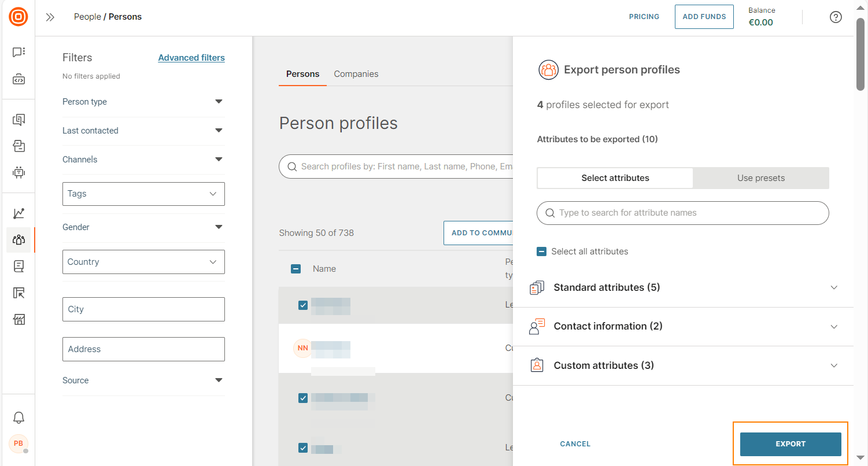Viewport: 868px width, 466px height.
Task: Toggle the Select all attributes checkbox
Action: [x=542, y=251]
